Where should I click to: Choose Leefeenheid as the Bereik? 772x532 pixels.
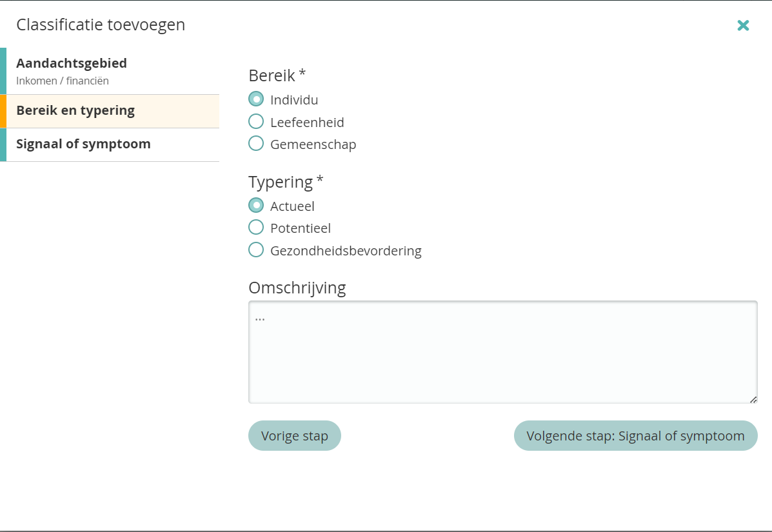pos(256,122)
